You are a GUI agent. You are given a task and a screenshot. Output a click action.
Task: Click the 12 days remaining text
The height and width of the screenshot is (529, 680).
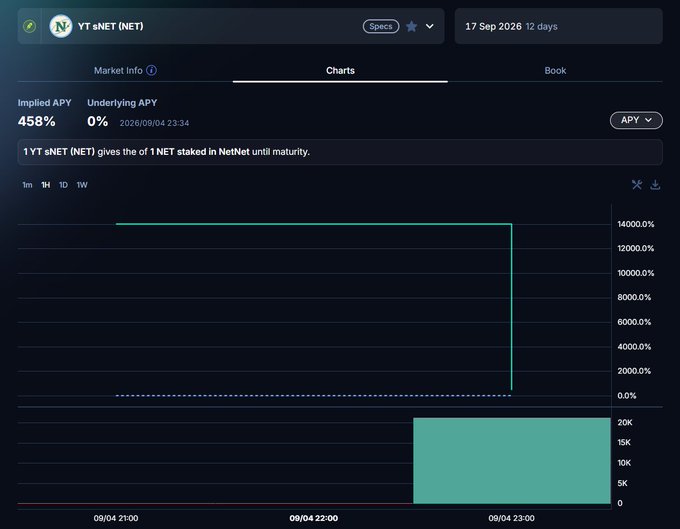541,26
